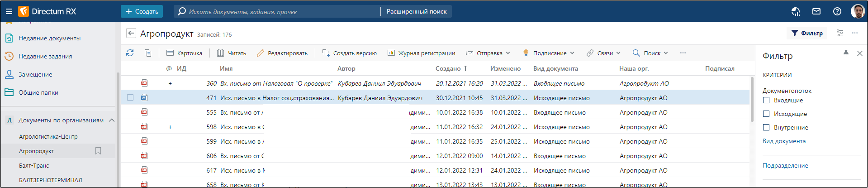Viewport: 868px width, 188px height.
Task: Sort by the Наша орг. column header
Action: coord(634,68)
